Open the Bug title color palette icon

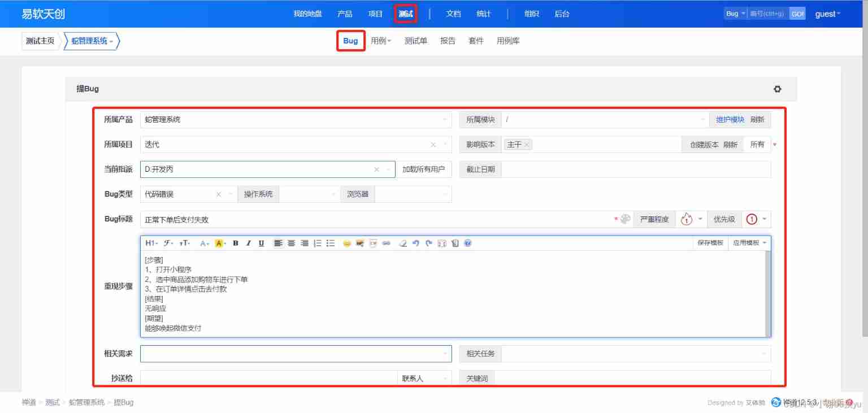click(x=625, y=219)
